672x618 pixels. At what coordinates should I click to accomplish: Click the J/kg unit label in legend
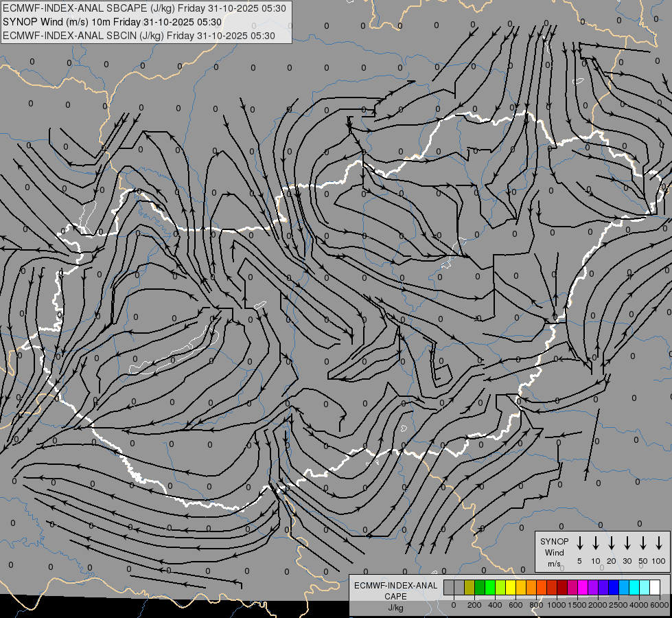coord(395,608)
